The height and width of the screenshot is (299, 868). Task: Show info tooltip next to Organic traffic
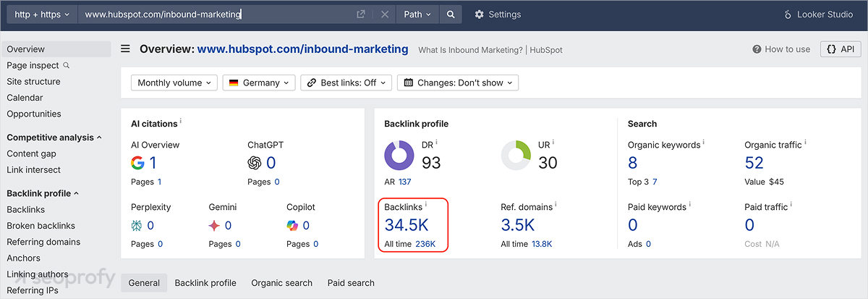click(x=806, y=143)
